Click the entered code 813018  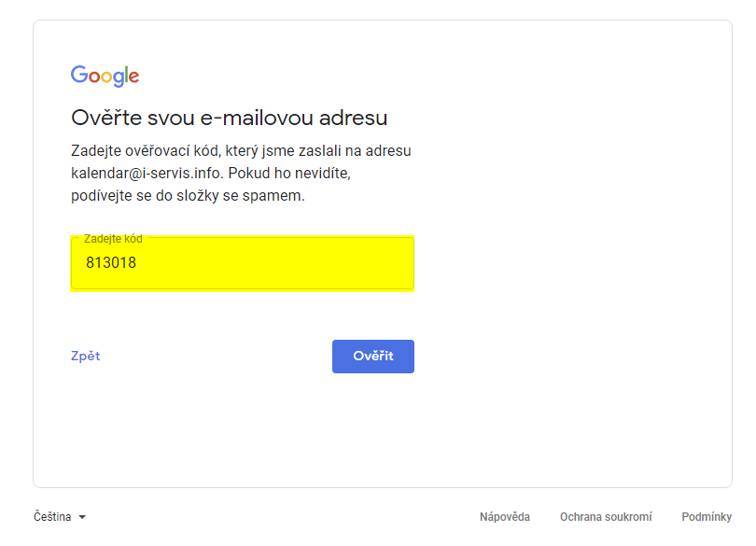pos(111,262)
